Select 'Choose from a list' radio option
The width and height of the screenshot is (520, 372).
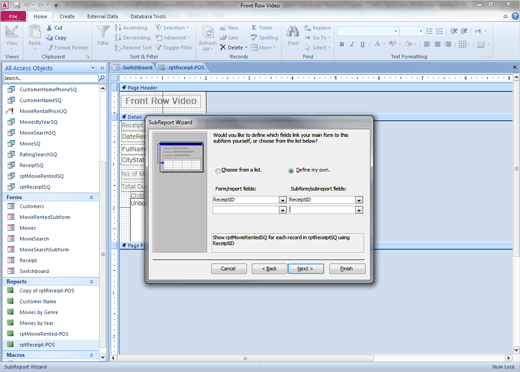(218, 171)
